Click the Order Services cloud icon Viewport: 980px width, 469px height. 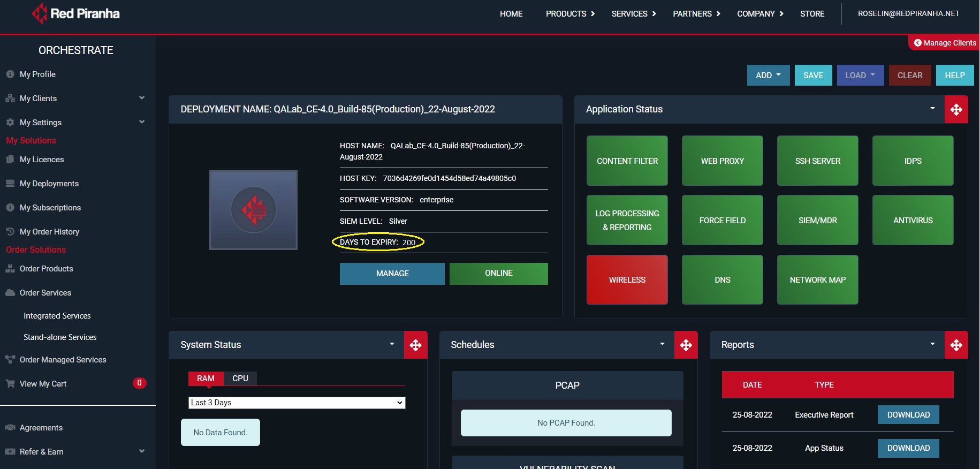coord(10,293)
